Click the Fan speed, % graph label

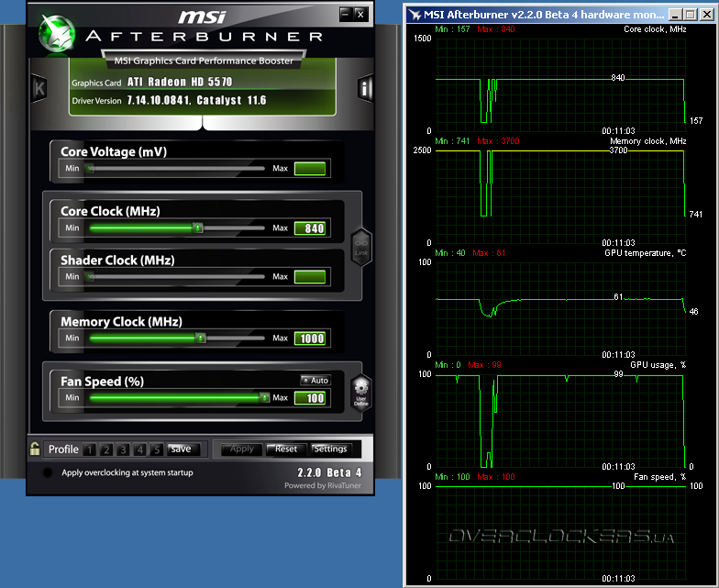[660, 477]
